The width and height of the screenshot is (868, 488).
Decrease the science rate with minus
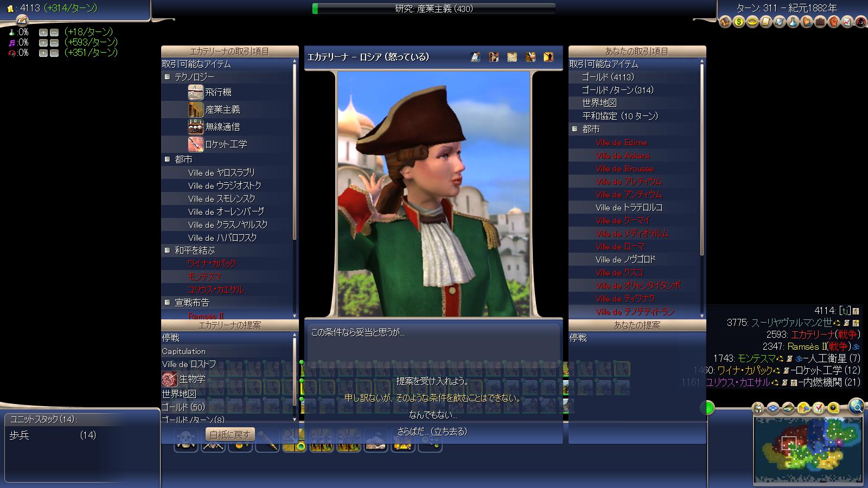point(54,33)
